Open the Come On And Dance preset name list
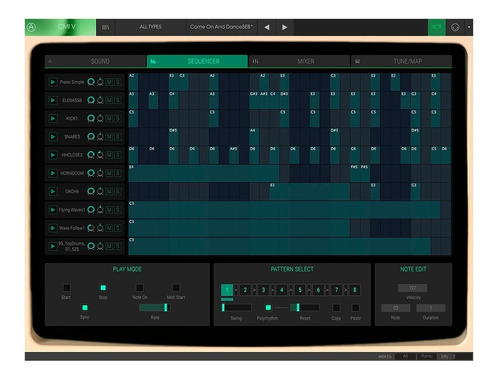Viewport: 500px width, 380px height. tap(221, 27)
